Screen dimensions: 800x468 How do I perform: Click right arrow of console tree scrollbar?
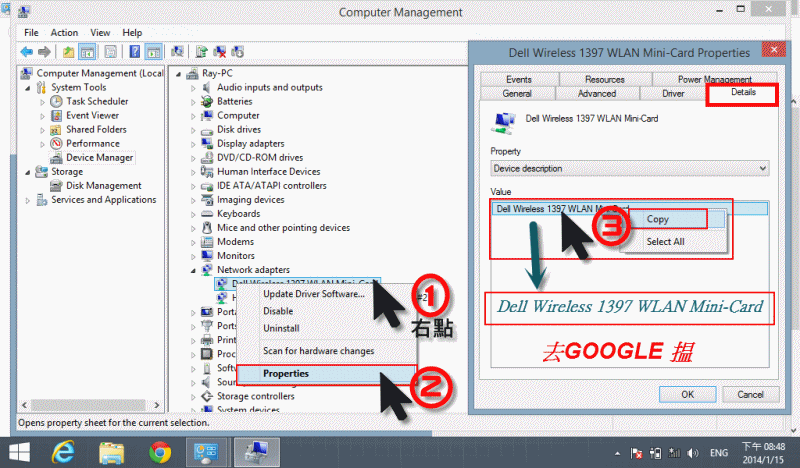coord(157,405)
